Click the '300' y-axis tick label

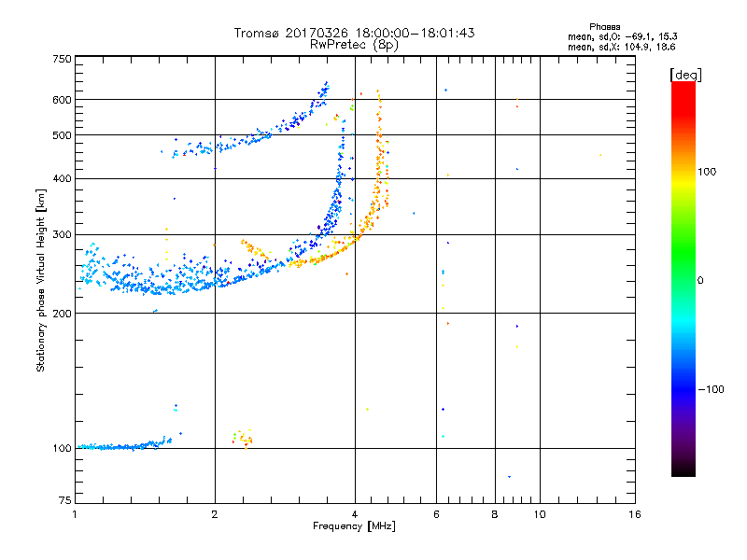(62, 235)
